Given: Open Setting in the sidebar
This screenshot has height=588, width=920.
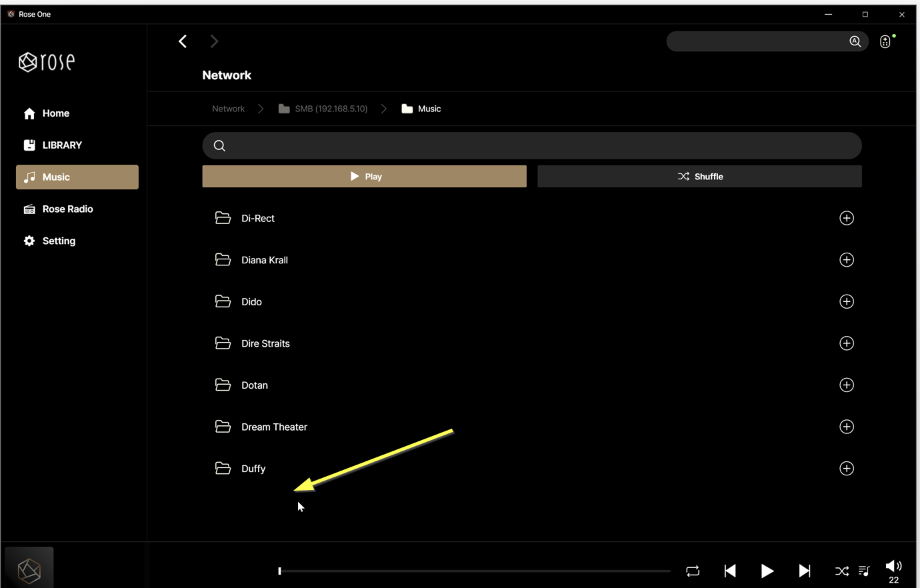Looking at the screenshot, I should coord(59,241).
